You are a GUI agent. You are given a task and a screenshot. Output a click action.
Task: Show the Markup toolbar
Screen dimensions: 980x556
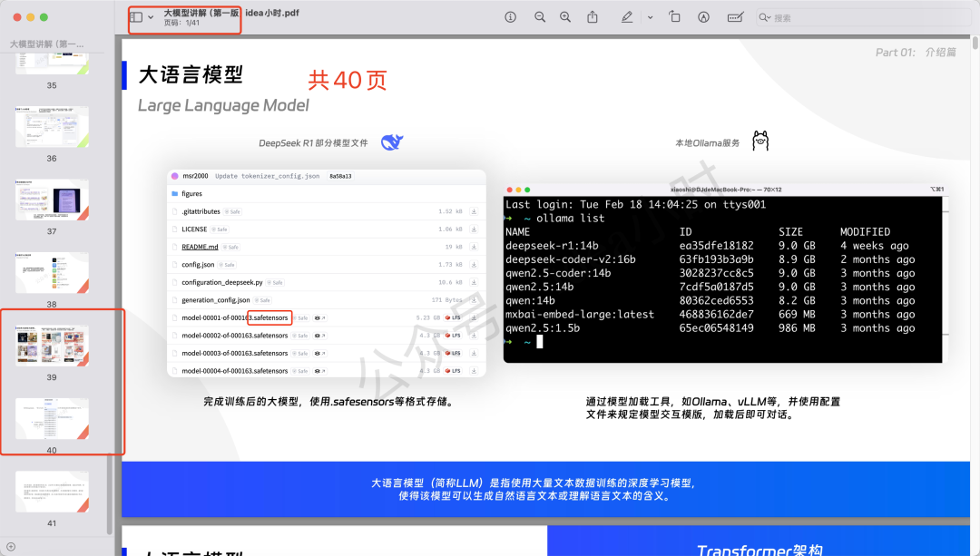point(704,17)
